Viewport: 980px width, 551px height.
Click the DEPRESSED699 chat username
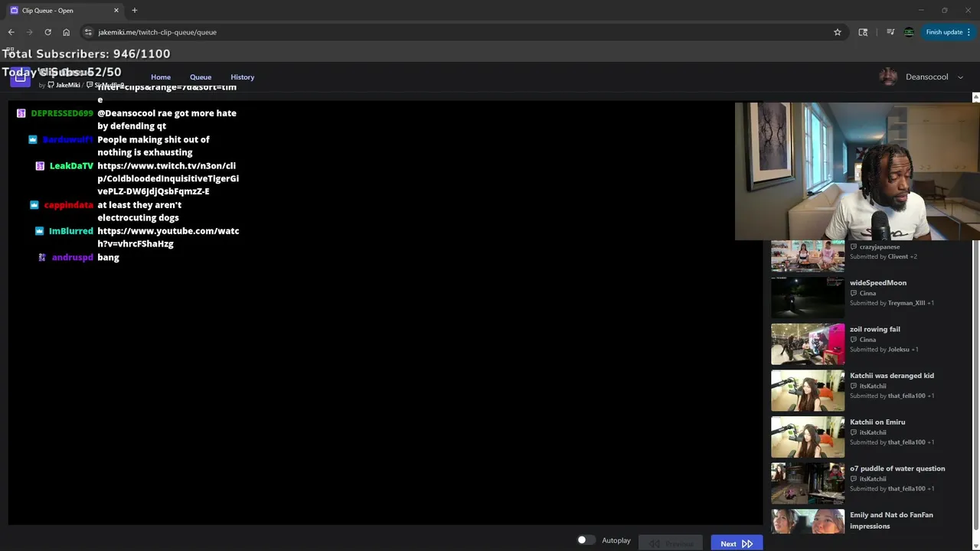pos(62,113)
